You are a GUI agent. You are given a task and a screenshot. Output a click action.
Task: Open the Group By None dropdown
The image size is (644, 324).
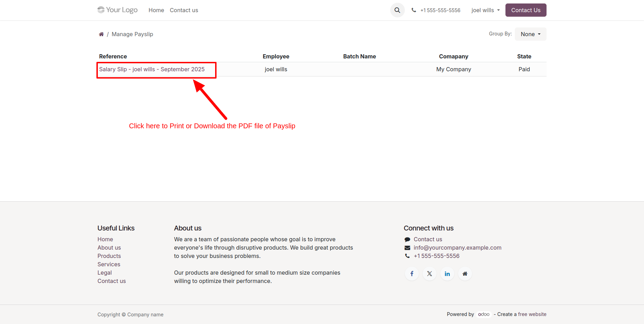click(x=530, y=34)
